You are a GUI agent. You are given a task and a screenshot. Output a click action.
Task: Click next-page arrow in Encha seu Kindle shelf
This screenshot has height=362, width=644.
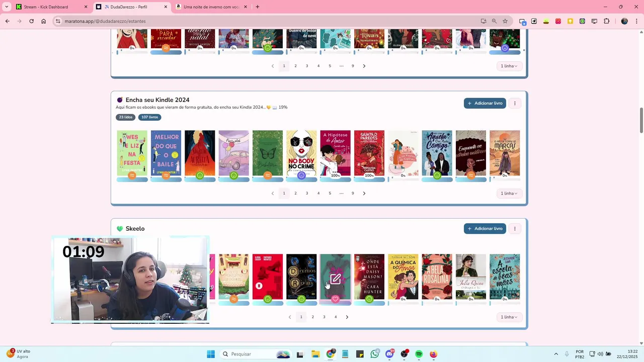tap(364, 193)
